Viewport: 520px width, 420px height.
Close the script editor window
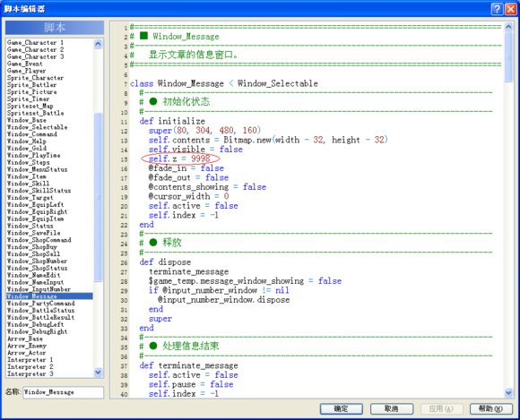pyautogui.click(x=511, y=9)
